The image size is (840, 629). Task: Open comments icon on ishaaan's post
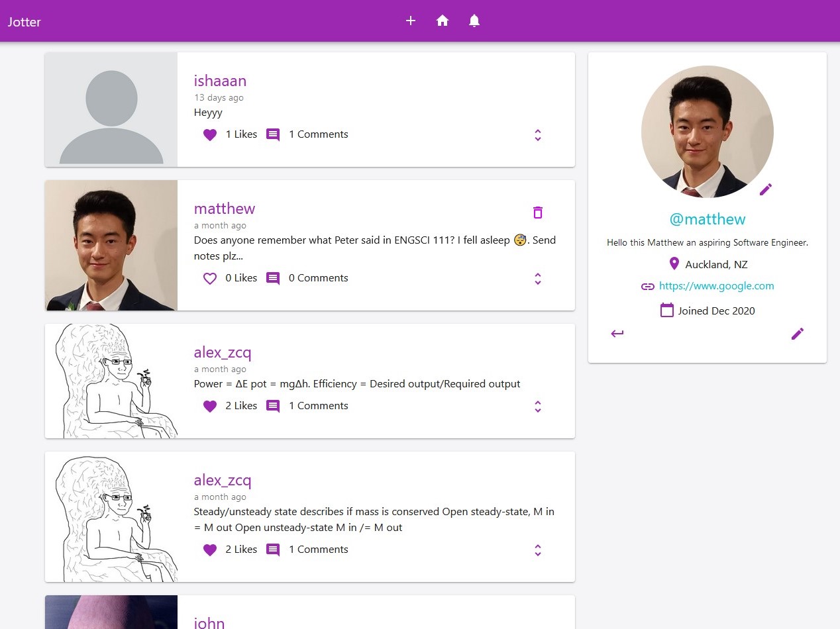point(273,134)
